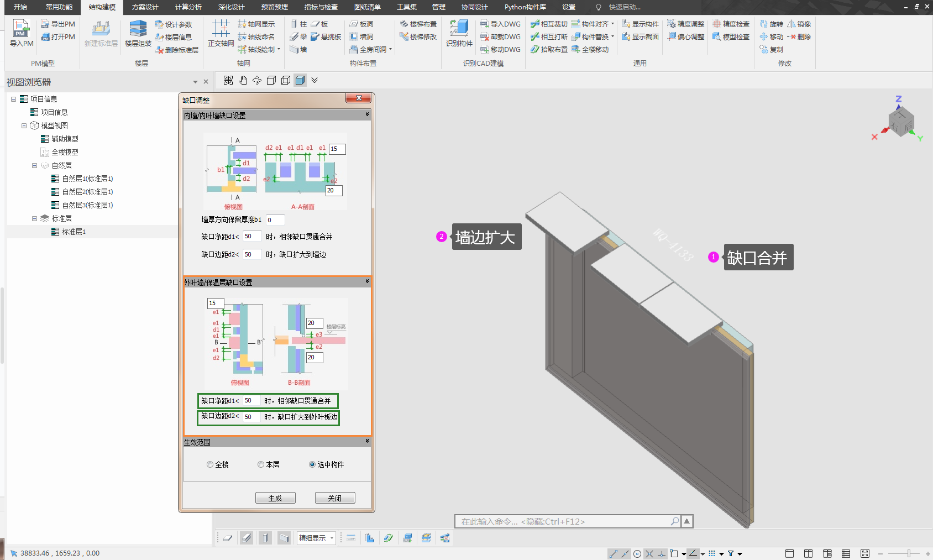Screen dimensions: 933x560
Task: Open the 图纸清单 ribbon tab
Action: [367, 7]
